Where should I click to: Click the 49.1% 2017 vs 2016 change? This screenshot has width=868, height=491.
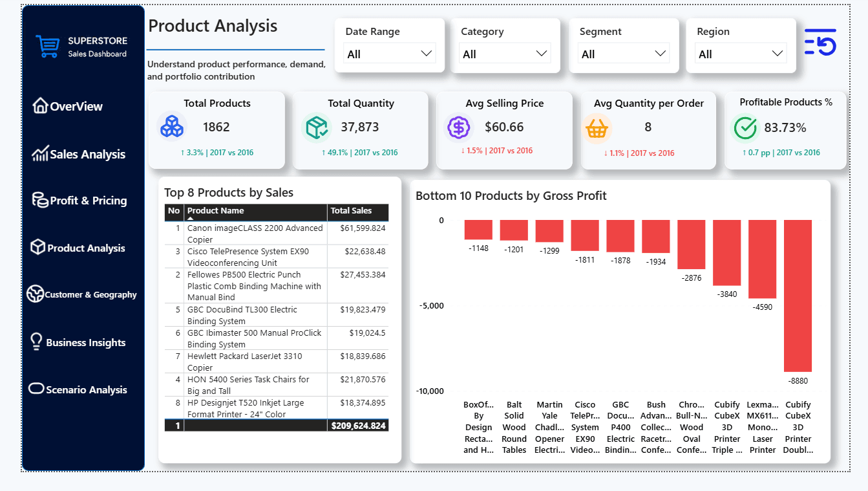point(359,153)
